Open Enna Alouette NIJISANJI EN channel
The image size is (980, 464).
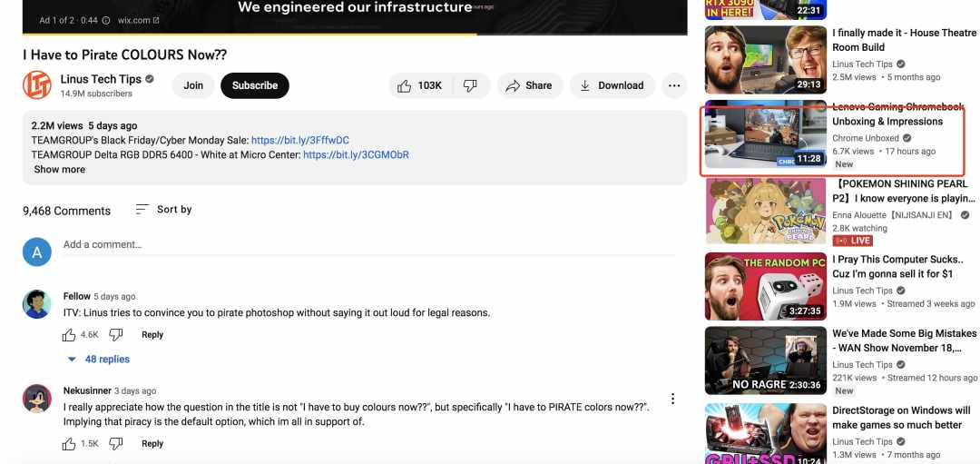click(x=895, y=215)
